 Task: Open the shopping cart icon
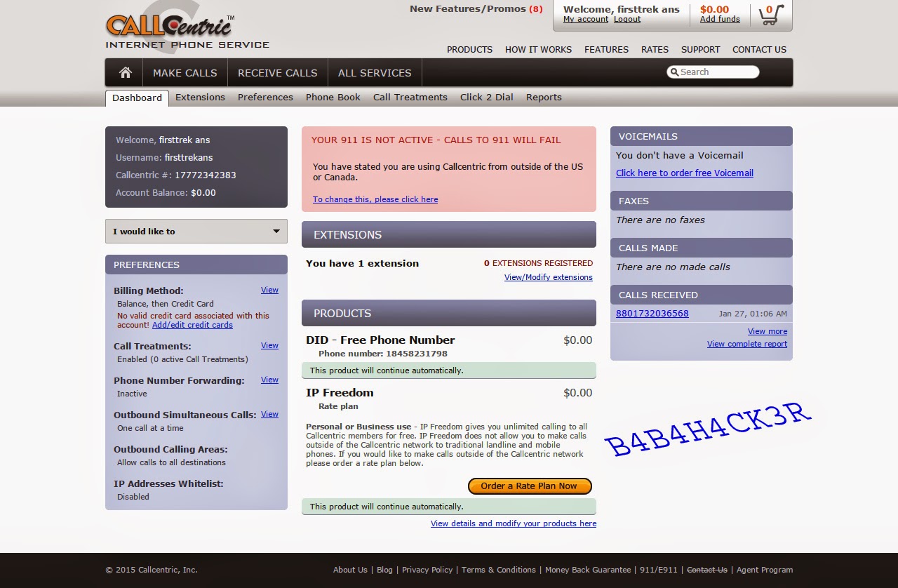click(771, 15)
